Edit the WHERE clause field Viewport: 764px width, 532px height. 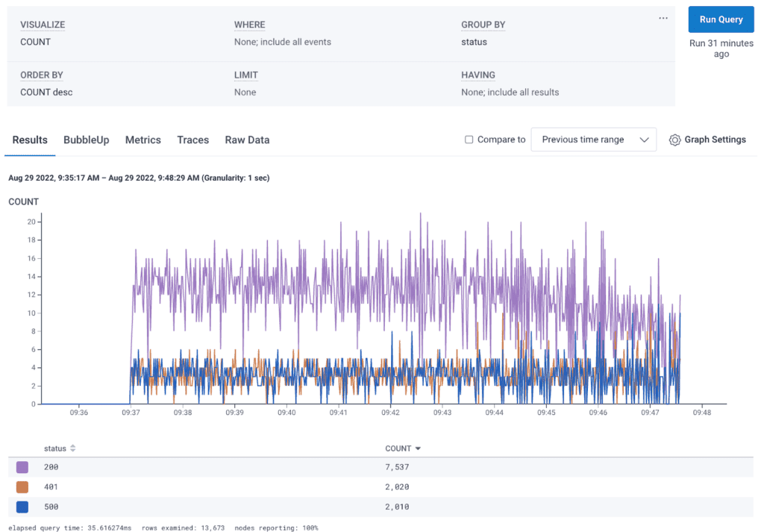[x=282, y=42]
